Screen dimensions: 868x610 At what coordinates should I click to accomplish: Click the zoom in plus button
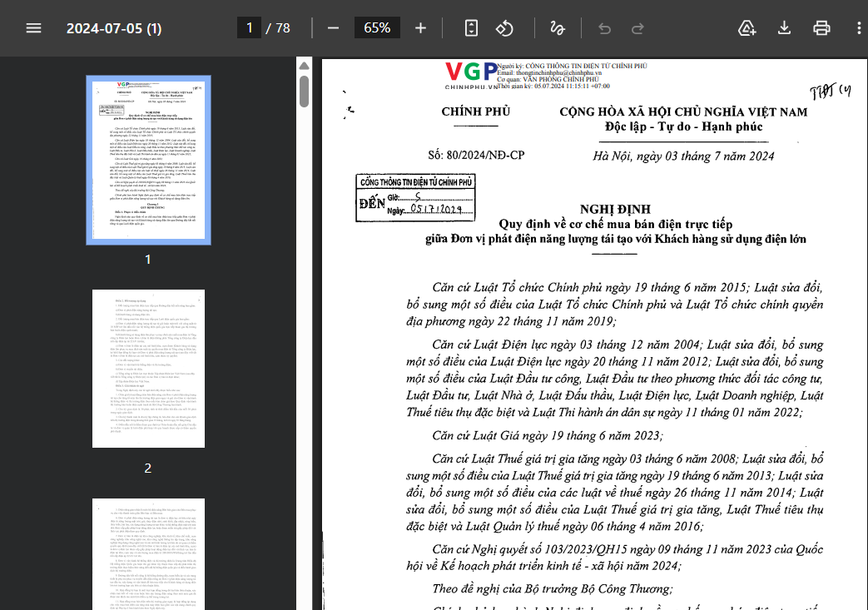(421, 27)
